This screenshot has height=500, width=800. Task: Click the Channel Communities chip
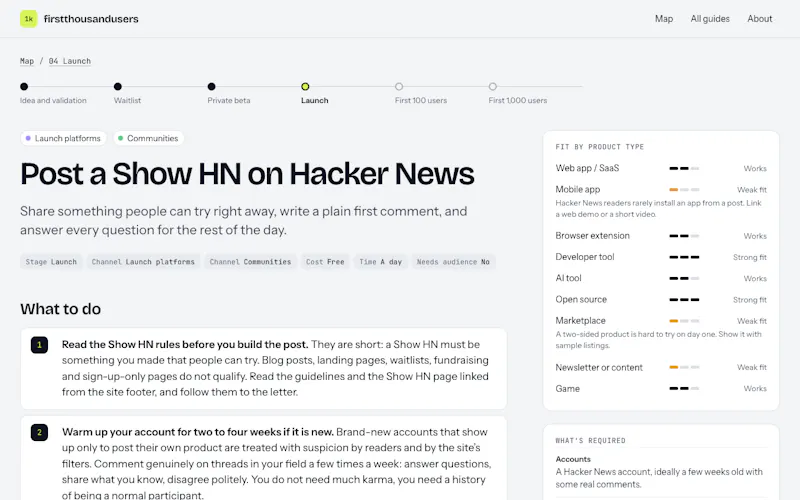click(x=250, y=262)
